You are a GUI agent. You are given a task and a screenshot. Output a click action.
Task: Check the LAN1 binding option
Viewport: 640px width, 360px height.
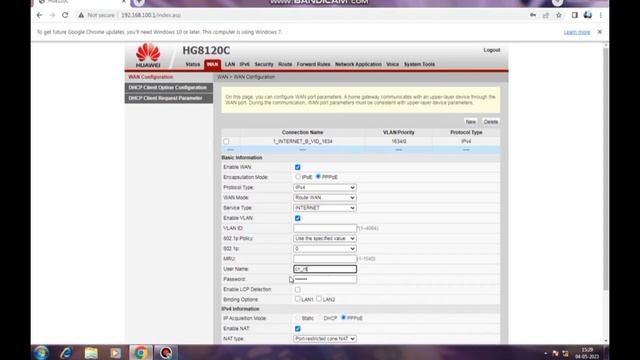click(x=298, y=299)
